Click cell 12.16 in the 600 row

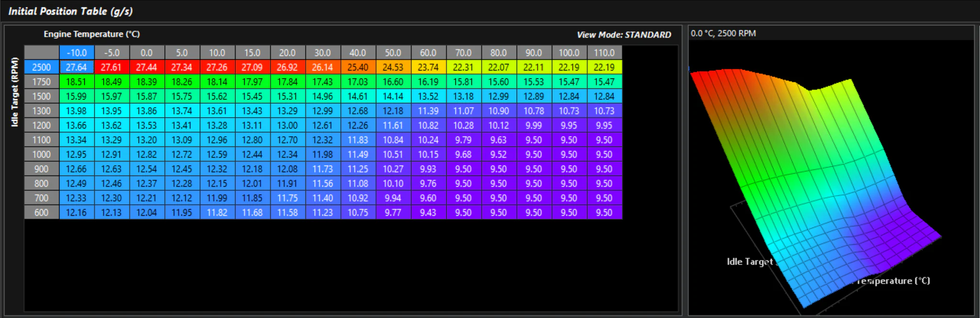point(77,212)
